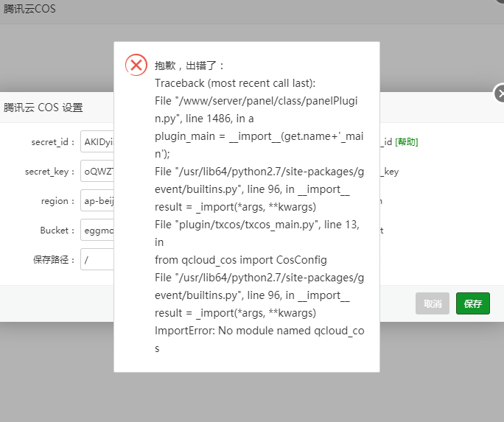
Task: Click the 抱歉，出错了 error heading
Action: [x=189, y=66]
